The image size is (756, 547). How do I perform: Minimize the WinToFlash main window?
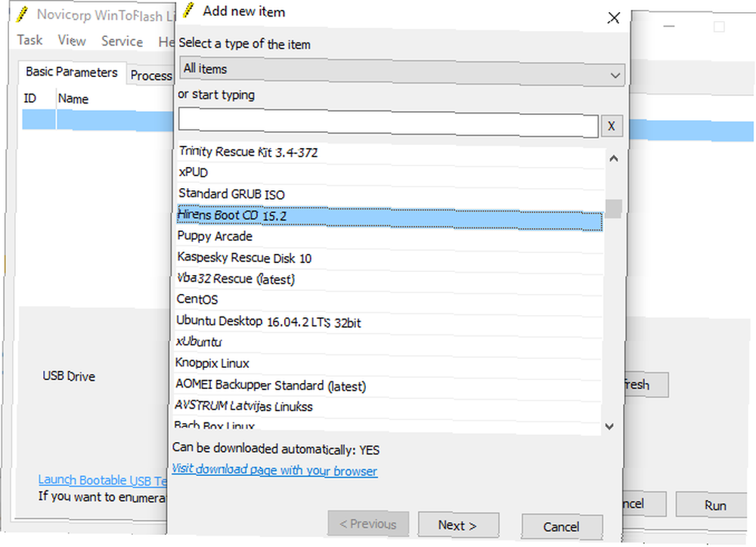pos(669,26)
